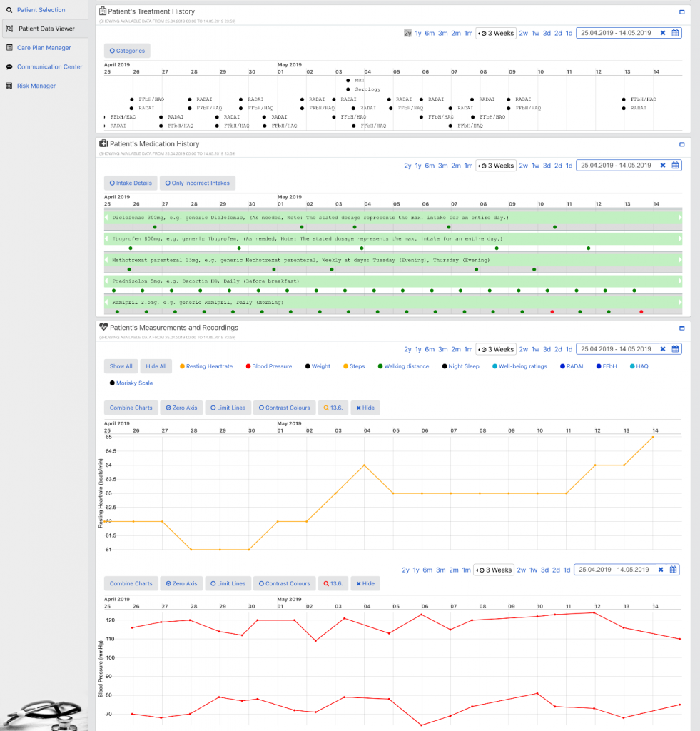
Task: Click the Care Plan Manager sidebar icon
Action: pos(9,48)
